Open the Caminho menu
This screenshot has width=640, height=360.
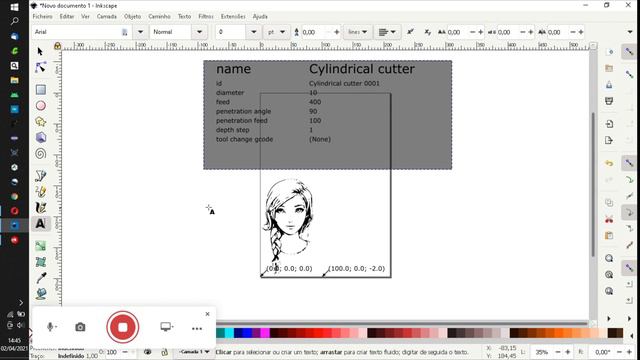[159, 17]
